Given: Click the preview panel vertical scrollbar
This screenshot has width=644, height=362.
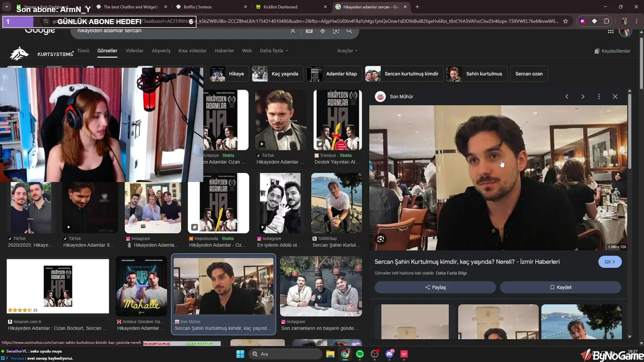Looking at the screenshot, I should [629, 131].
